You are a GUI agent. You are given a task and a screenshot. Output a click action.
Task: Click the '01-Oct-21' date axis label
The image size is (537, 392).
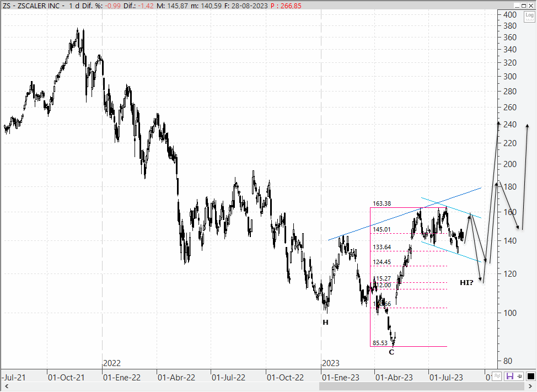tap(66, 377)
